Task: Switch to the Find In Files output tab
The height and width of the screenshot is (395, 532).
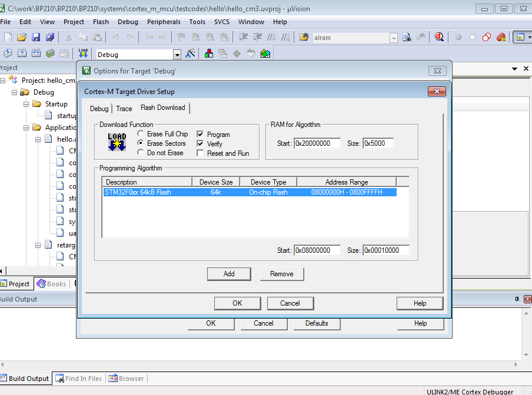Action: tap(79, 379)
